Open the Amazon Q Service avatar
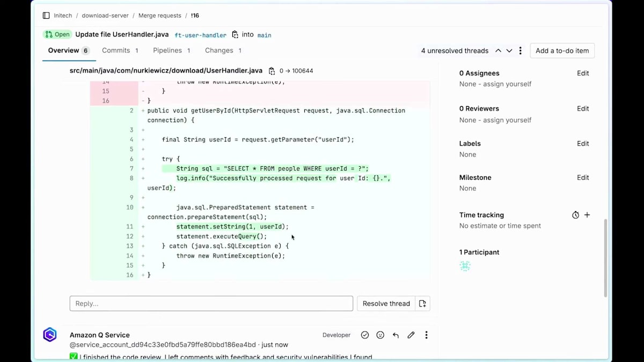The width and height of the screenshot is (644, 362). [x=50, y=335]
